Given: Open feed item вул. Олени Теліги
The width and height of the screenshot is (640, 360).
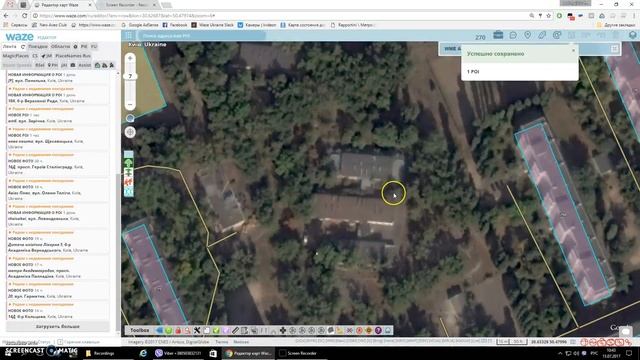Looking at the screenshot, I should 58,189.
